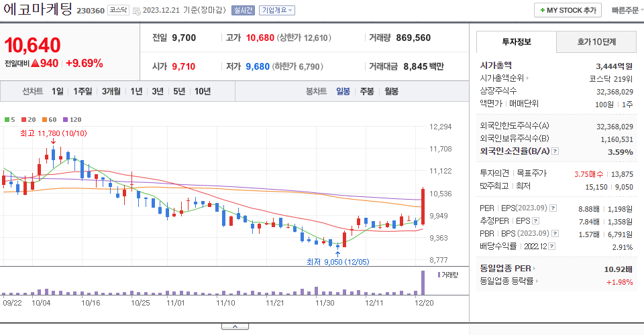Click the +1.98% sector change value

coord(619,282)
